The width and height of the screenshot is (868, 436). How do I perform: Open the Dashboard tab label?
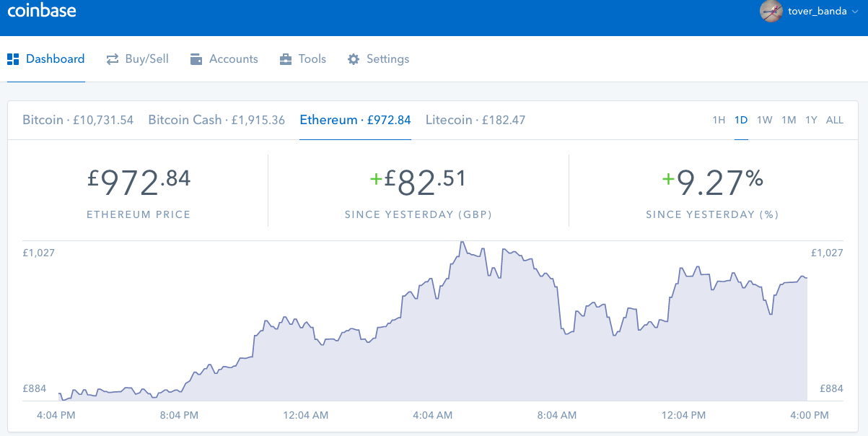(x=56, y=59)
